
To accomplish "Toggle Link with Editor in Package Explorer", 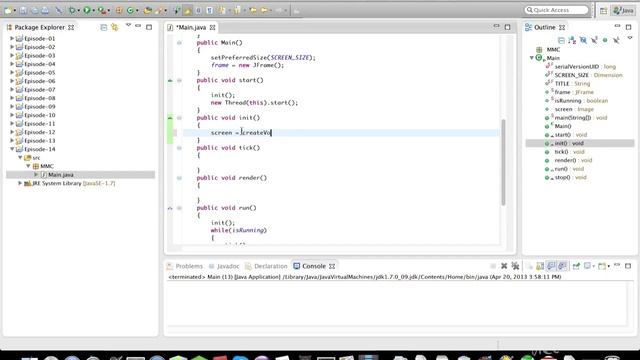I will point(115,27).
